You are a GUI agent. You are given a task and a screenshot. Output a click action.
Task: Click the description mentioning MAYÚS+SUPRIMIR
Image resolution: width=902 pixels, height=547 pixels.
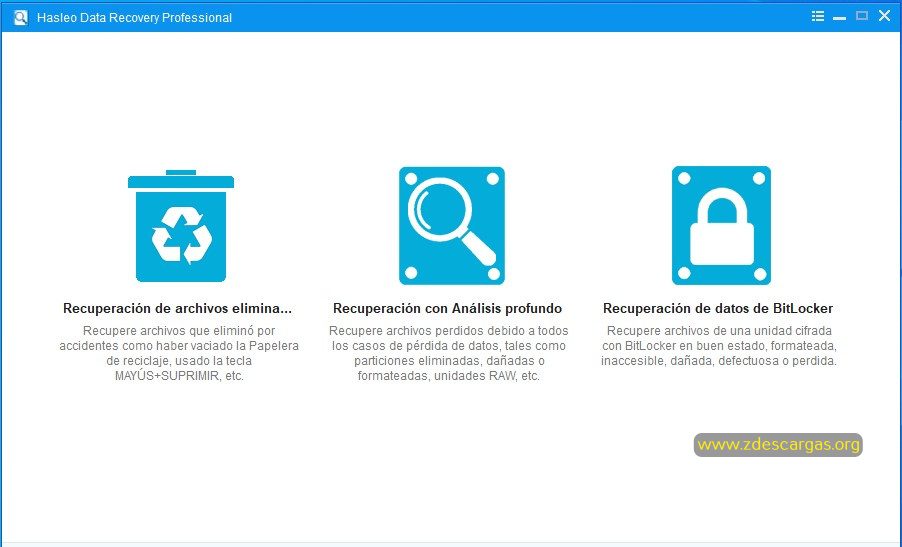point(179,353)
